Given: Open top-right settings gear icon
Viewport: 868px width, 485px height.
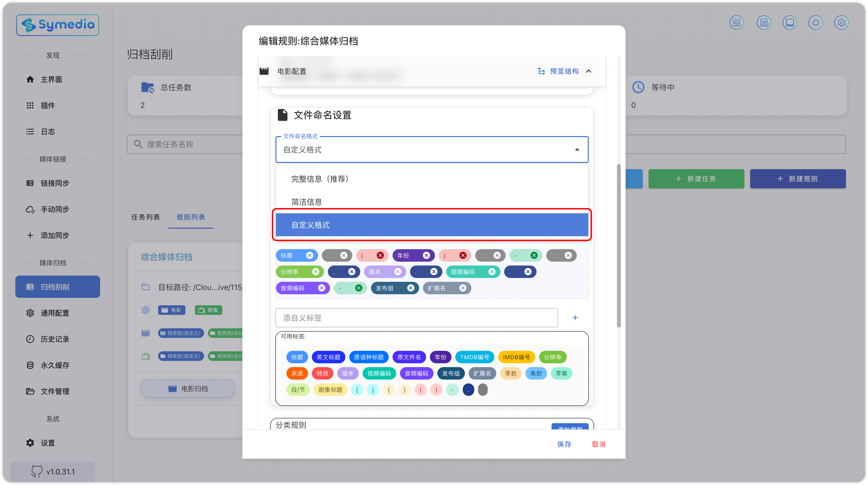Looking at the screenshot, I should point(841,23).
